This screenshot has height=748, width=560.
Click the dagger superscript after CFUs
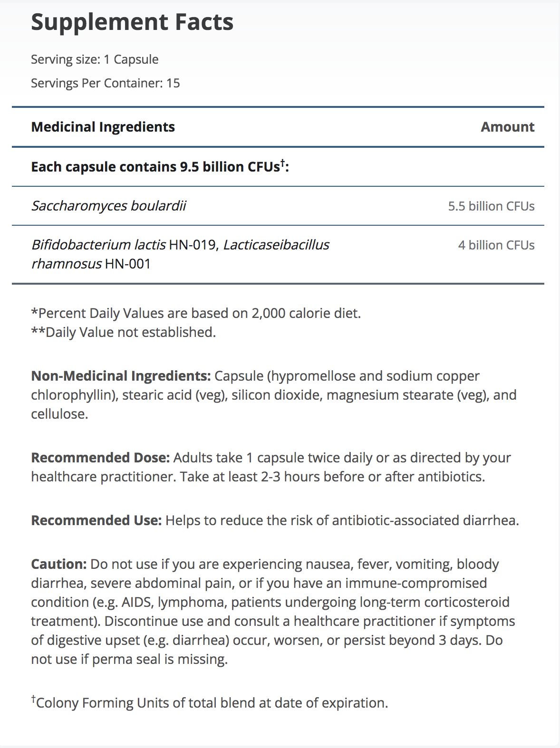click(282, 163)
